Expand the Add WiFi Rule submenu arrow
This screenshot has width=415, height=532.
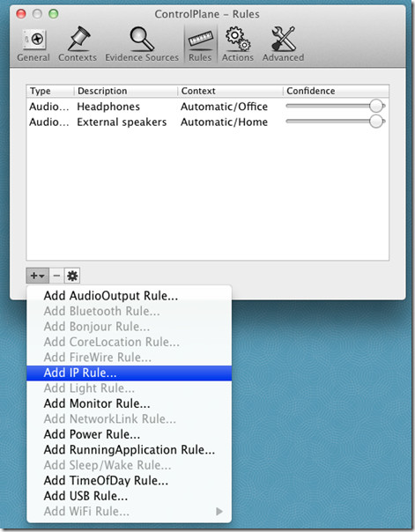[x=219, y=511]
